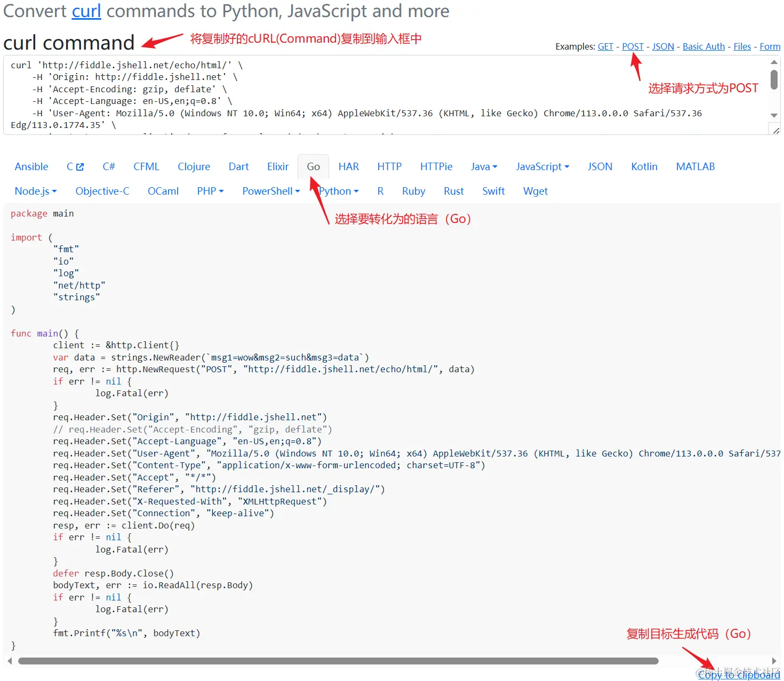Expand the Java language dropdown
The width and height of the screenshot is (784, 681).
[484, 167]
